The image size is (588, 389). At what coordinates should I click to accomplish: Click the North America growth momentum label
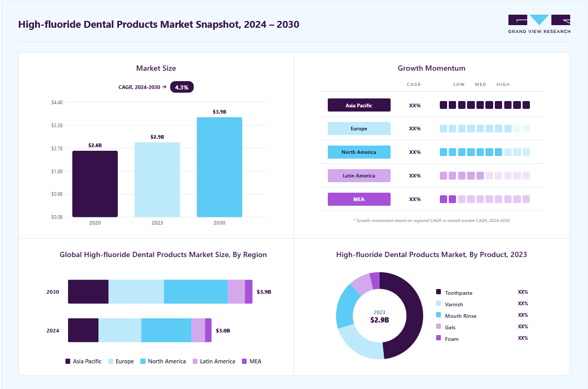(x=359, y=152)
